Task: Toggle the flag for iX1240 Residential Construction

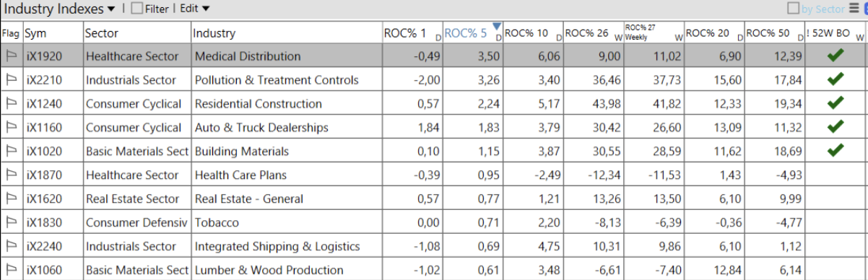Action: pyautogui.click(x=11, y=104)
